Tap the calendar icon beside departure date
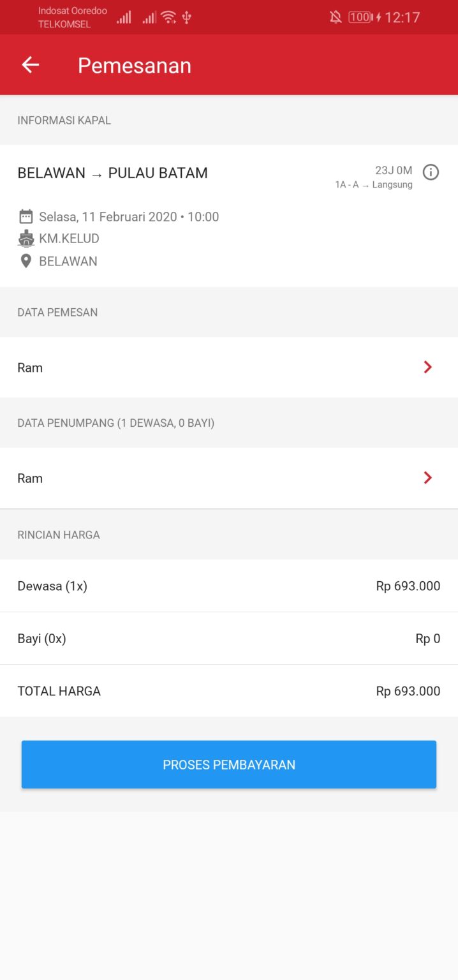The height and width of the screenshot is (980, 458). tap(26, 216)
